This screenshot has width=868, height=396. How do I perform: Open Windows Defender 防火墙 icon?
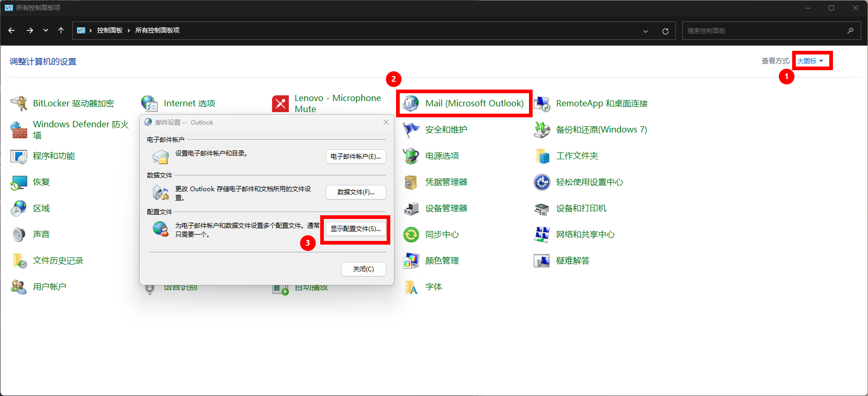point(19,130)
